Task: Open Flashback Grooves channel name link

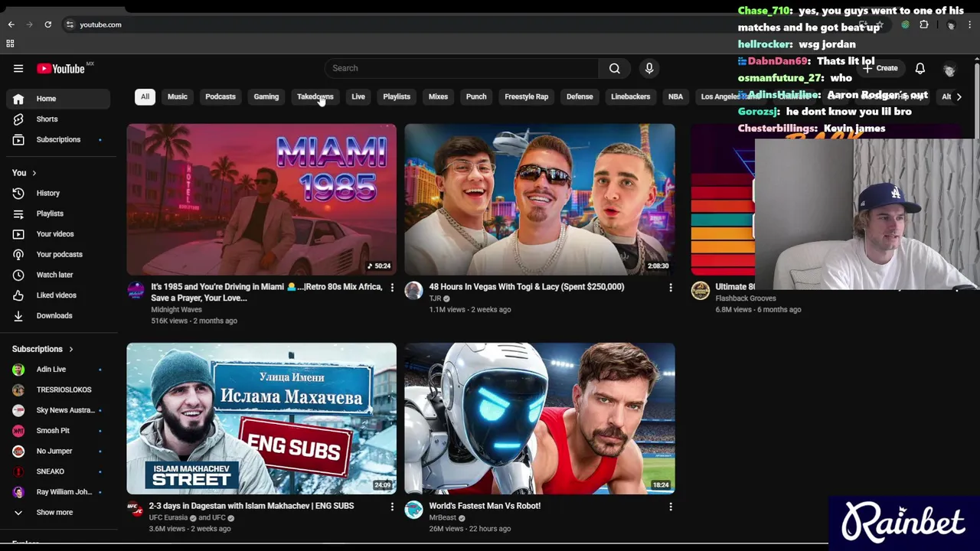Action: pos(746,298)
